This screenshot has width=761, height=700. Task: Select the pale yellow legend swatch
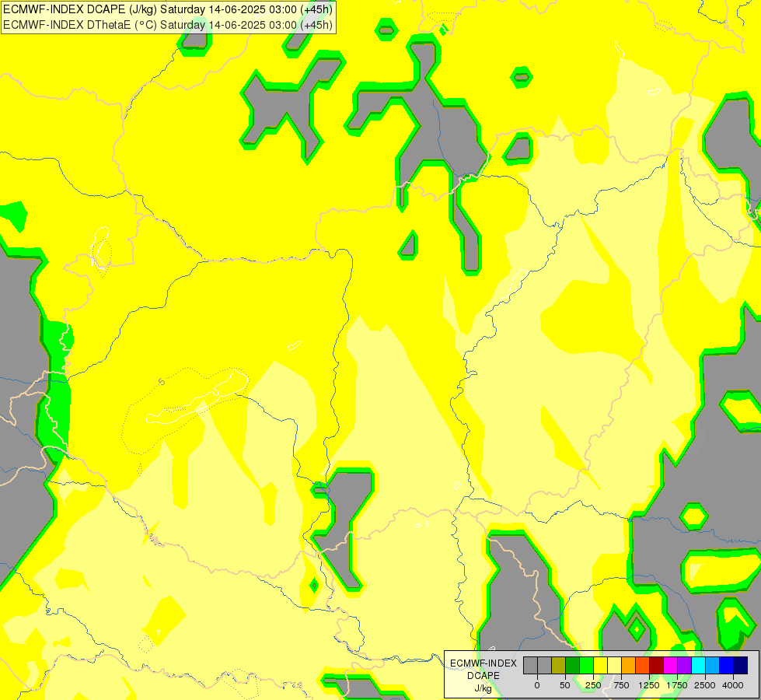[614, 666]
